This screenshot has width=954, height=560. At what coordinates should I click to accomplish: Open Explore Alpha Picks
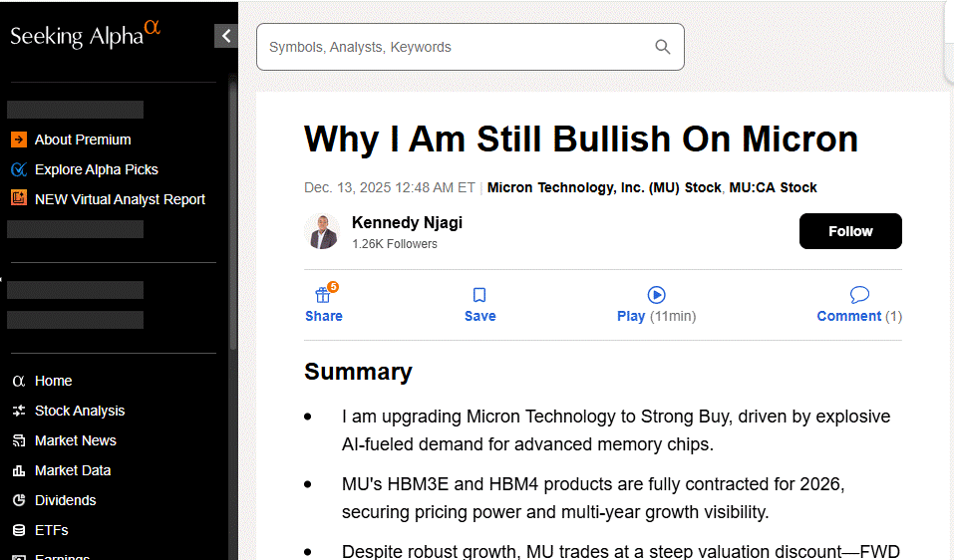click(x=96, y=169)
